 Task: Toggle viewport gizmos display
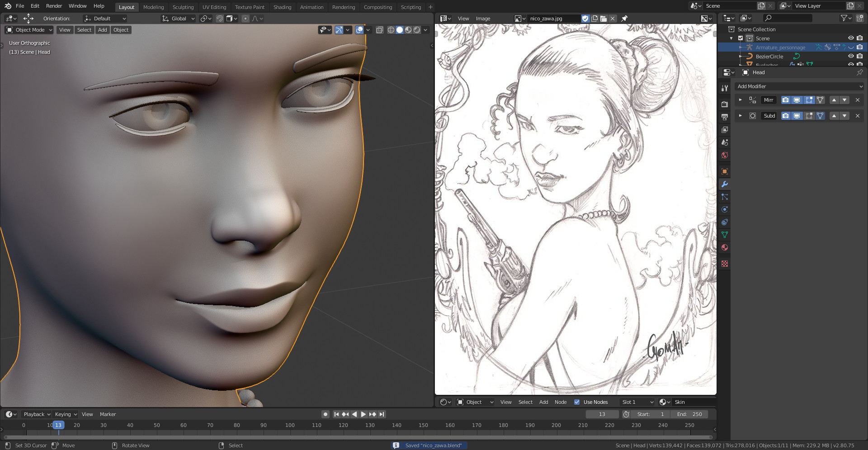tap(339, 30)
